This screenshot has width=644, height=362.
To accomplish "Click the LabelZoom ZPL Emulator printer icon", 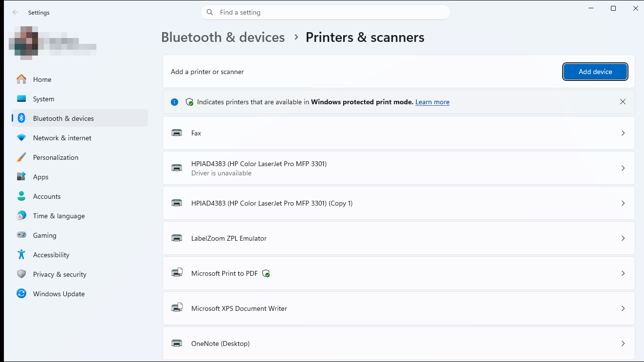I will 177,238.
